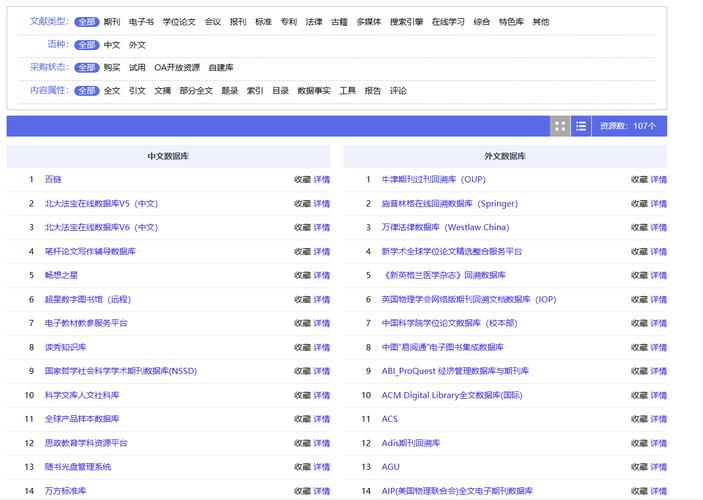Open 牛津期刊过刊回溯库 (OUP) link
Image resolution: width=703 pixels, height=500 pixels.
(x=434, y=179)
